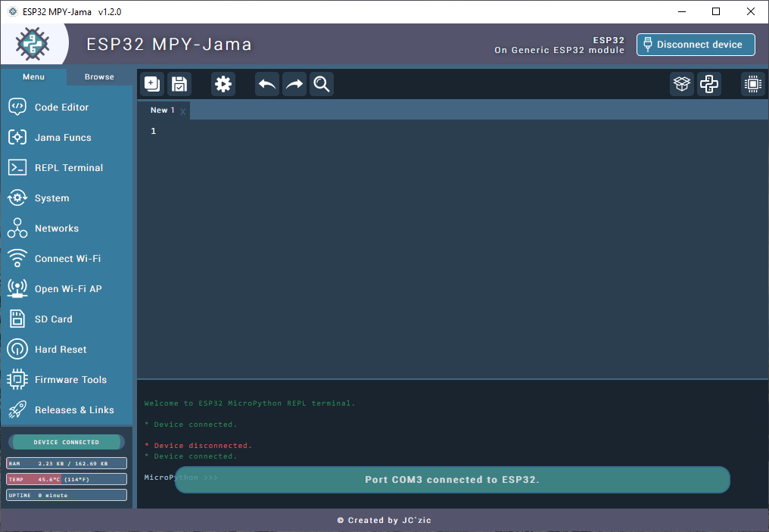Select the New 1 editor tab

point(162,110)
